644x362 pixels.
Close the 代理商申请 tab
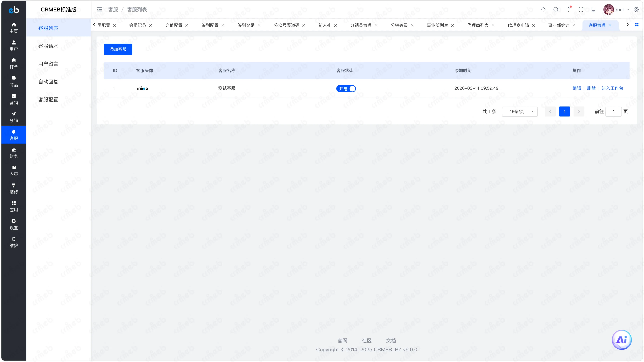point(533,25)
